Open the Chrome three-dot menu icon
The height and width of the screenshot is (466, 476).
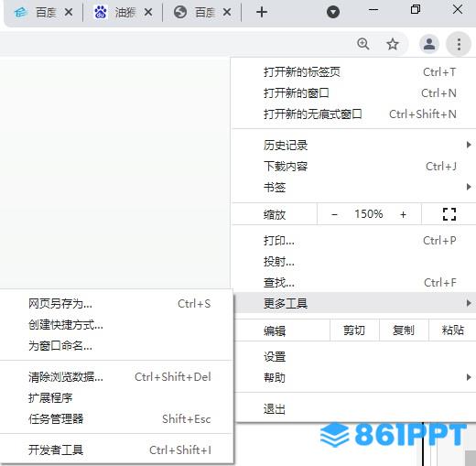[x=459, y=45]
